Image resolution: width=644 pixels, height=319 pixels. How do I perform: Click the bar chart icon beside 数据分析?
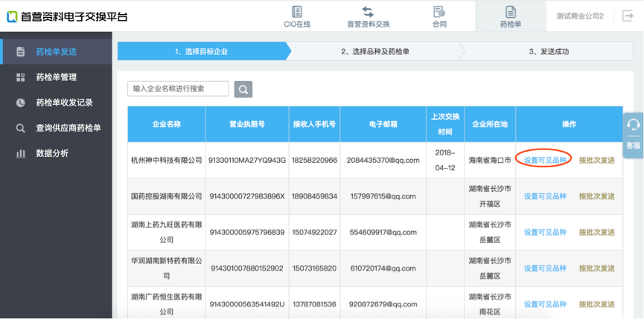[20, 153]
